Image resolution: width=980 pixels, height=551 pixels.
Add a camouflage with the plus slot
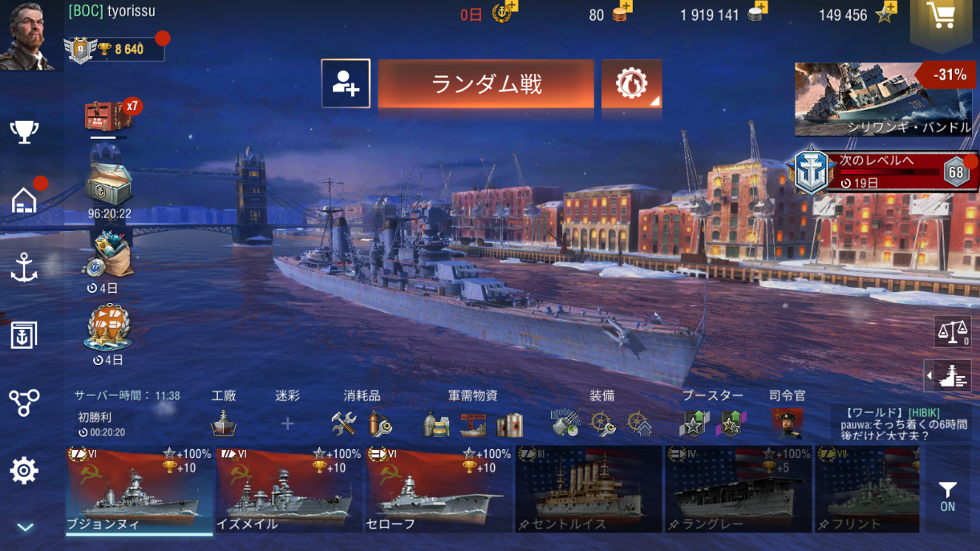tap(287, 423)
